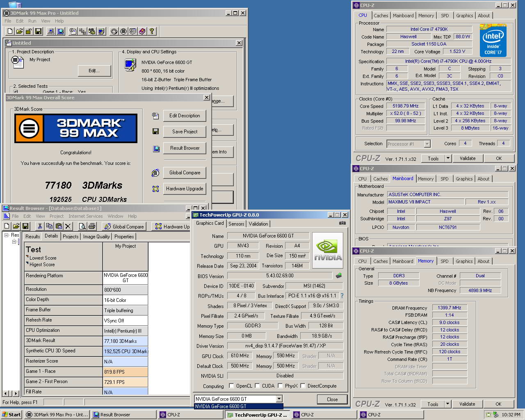Switch to Sensors tab in GPU-Z
The image size is (525, 420).
pos(236,224)
